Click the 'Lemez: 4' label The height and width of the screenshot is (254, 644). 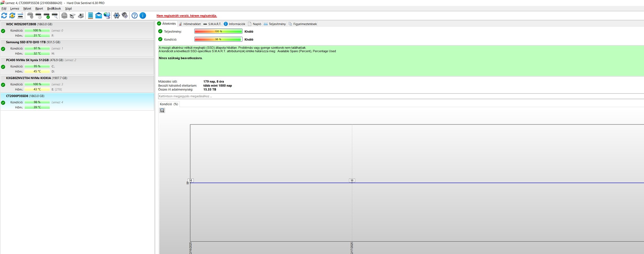tap(57, 102)
